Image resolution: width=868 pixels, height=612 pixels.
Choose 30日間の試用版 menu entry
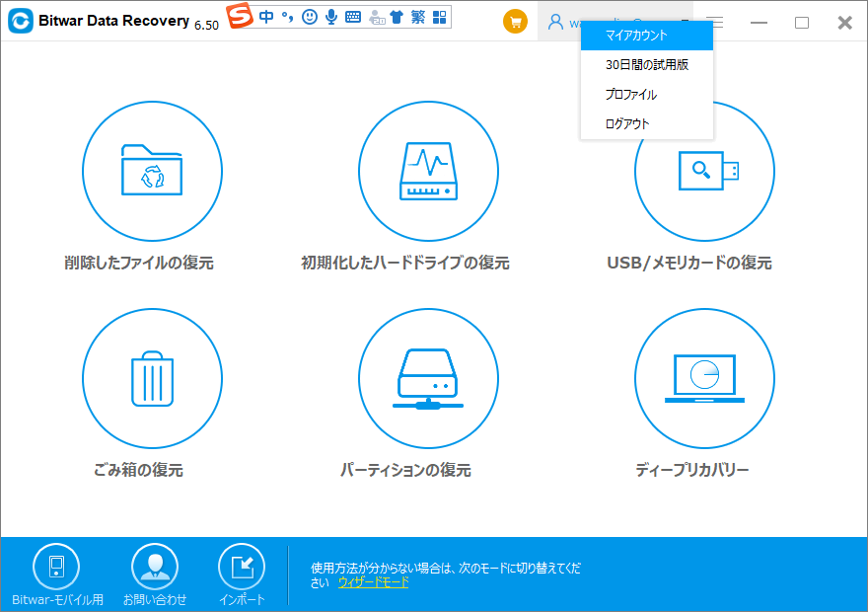[x=646, y=65]
